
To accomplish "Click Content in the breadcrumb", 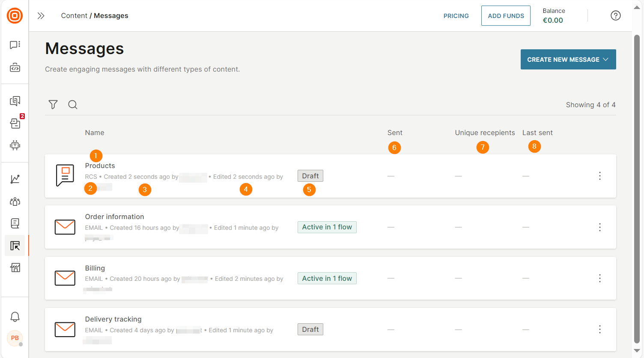I will 74,16.
